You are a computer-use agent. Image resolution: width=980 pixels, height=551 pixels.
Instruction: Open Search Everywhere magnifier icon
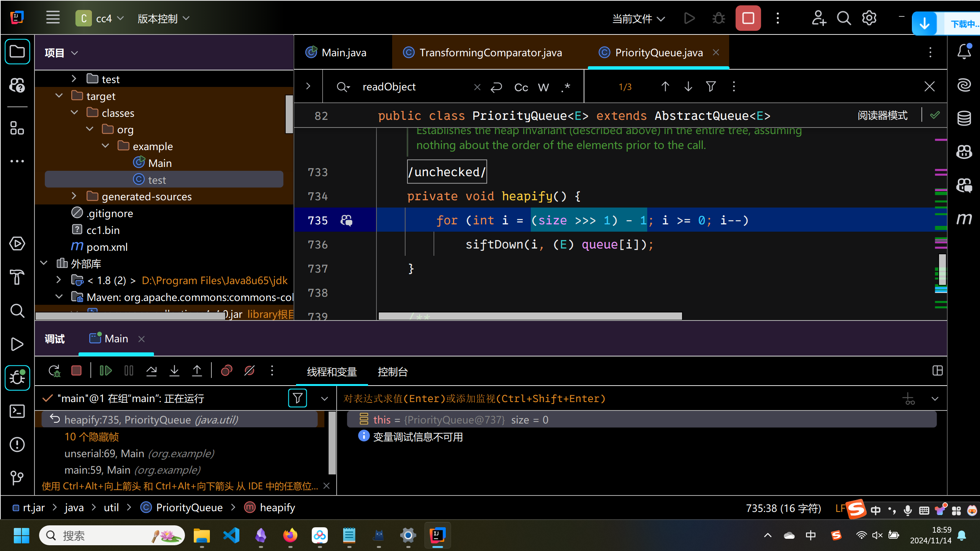844,18
